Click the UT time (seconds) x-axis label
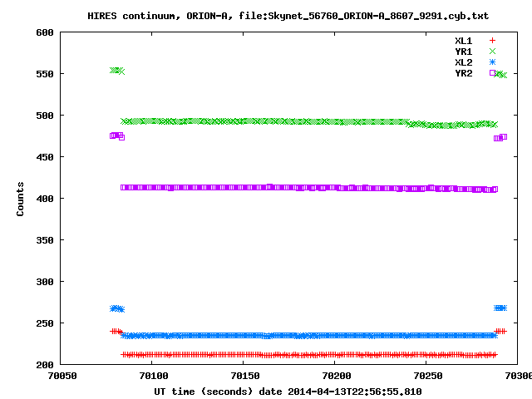The height and width of the screenshot is (399, 532). [288, 392]
